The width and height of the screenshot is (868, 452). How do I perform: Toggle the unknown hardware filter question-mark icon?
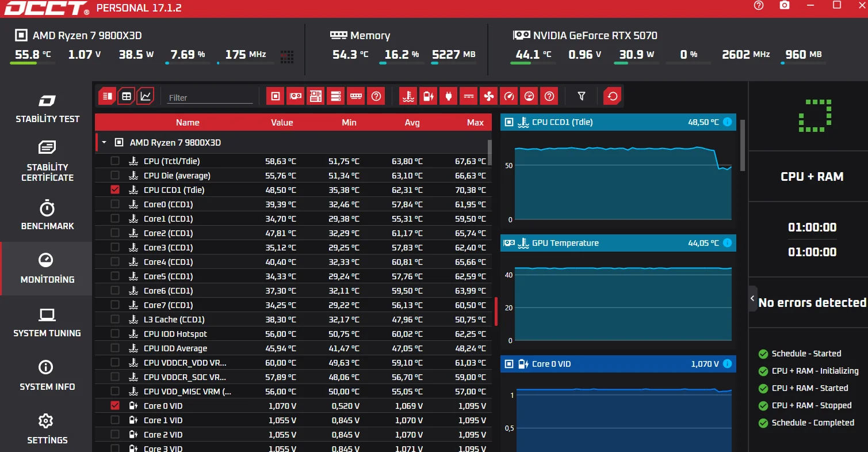(x=376, y=96)
